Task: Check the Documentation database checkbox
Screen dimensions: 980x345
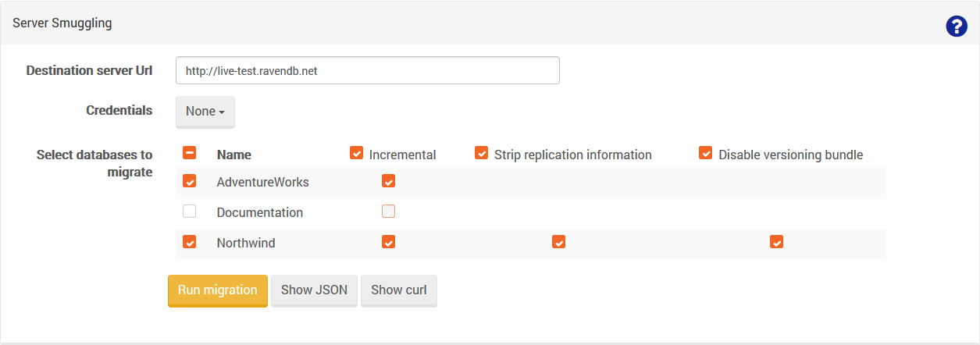Action: [x=189, y=212]
